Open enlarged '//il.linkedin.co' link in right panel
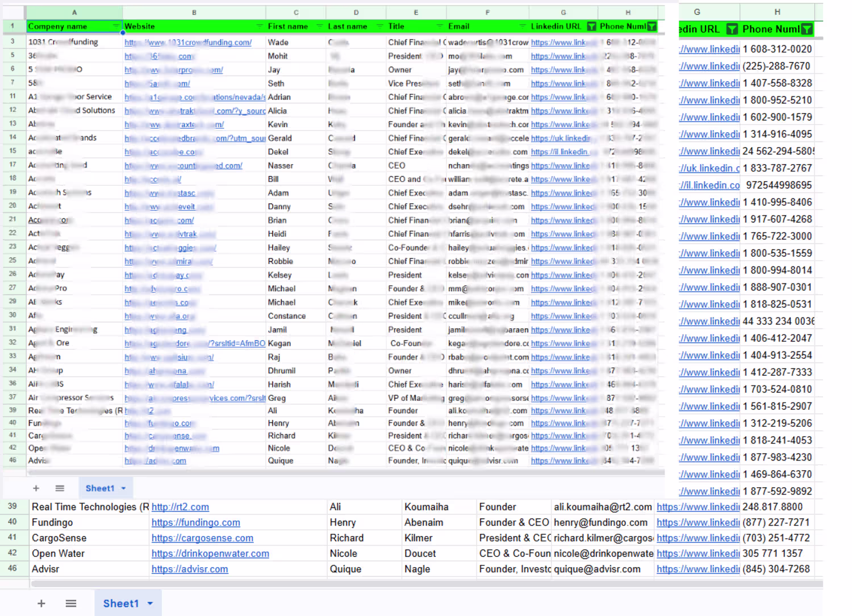The width and height of the screenshot is (852, 616). tap(709, 185)
